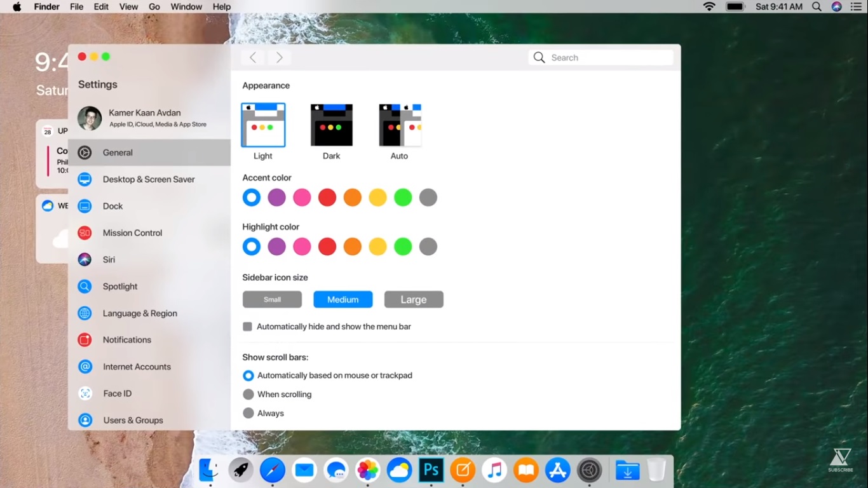Viewport: 868px width, 488px height.
Task: Open Spotlight search from the menu bar
Action: click(817, 6)
